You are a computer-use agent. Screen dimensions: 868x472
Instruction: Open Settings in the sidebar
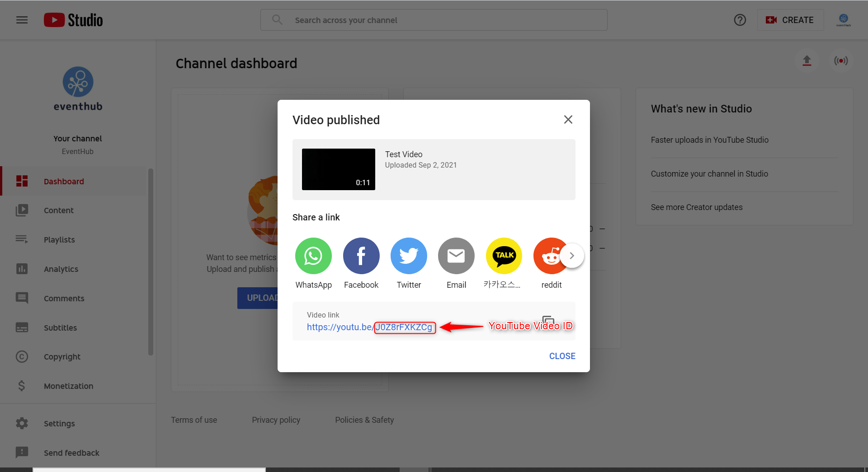[x=78, y=424]
